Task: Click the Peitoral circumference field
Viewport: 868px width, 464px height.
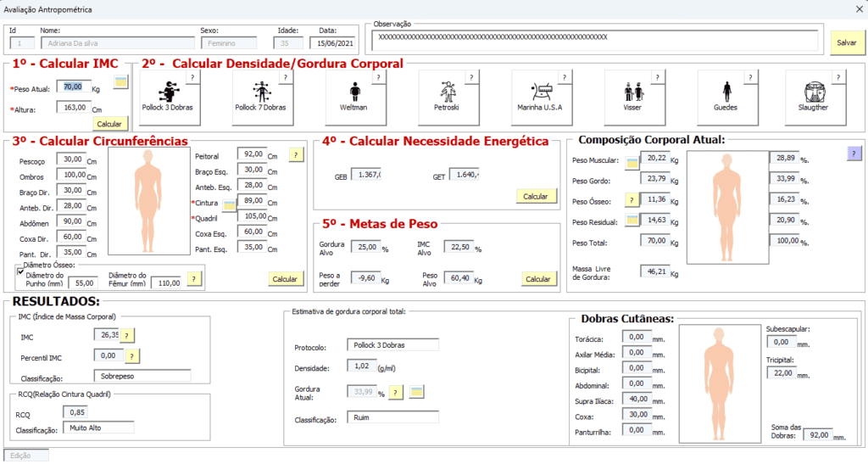Action: (252, 154)
